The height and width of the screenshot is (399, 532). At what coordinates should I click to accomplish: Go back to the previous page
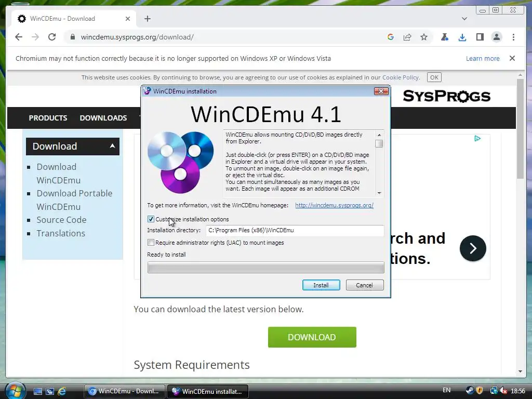click(19, 37)
